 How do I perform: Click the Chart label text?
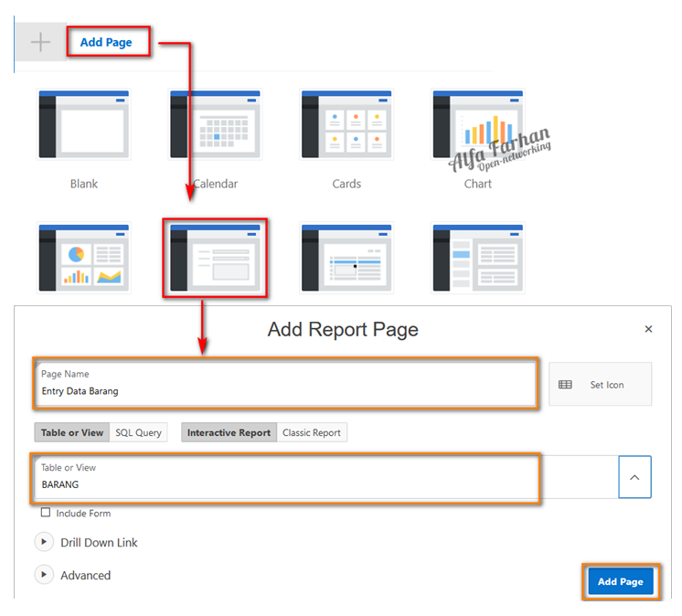click(478, 184)
